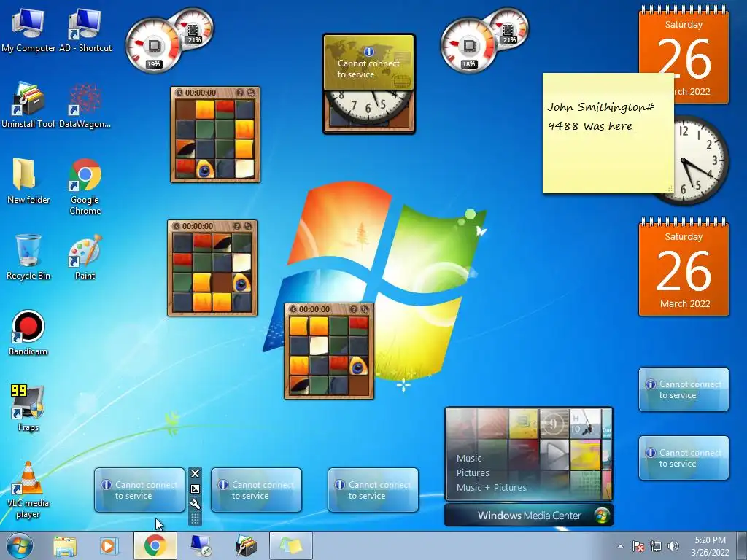Click the calendar gadget below the analog clock

684,267
